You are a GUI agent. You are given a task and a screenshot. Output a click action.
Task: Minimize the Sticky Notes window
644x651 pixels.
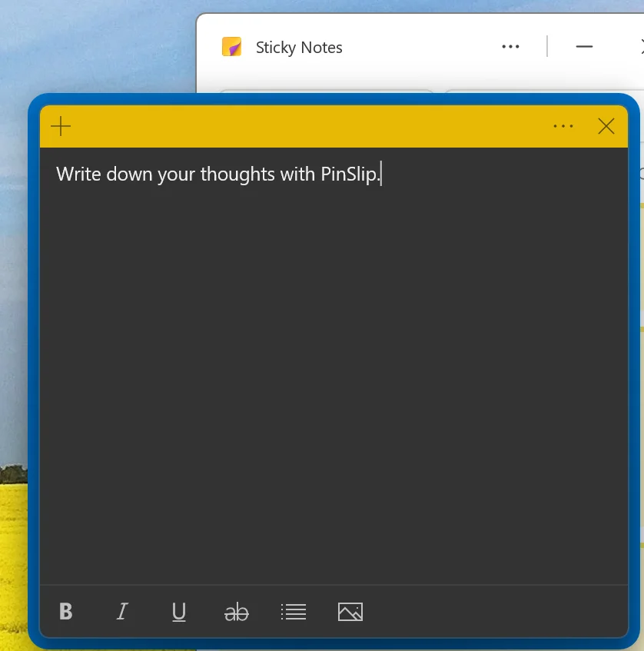(584, 46)
